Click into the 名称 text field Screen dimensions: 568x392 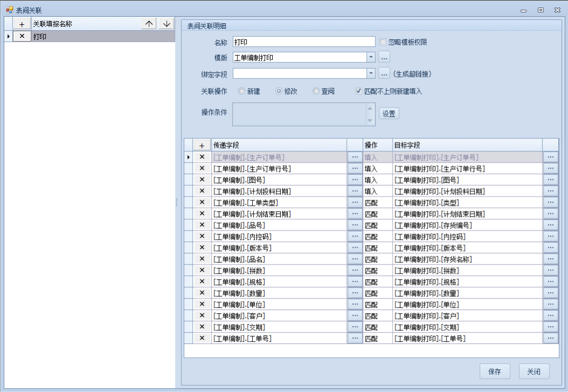(x=303, y=42)
